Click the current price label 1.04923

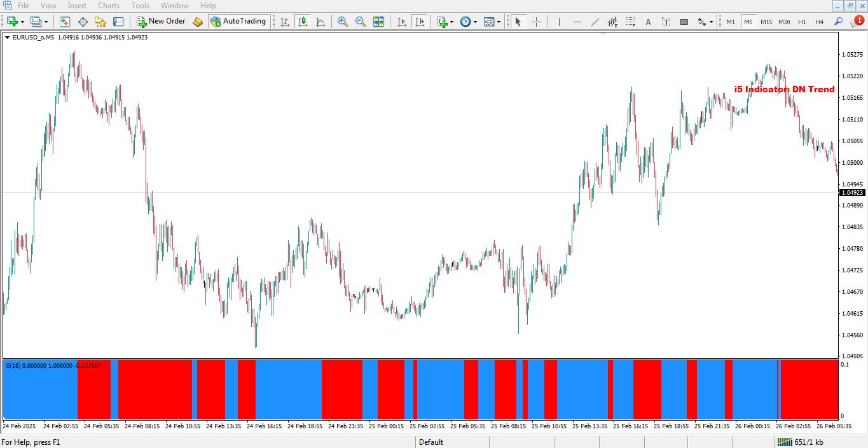point(852,193)
